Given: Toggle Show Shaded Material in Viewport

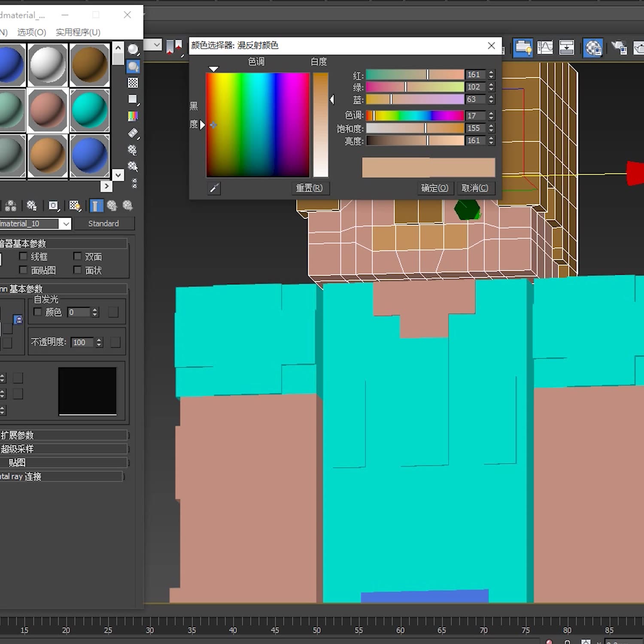Looking at the screenshot, I should [75, 206].
